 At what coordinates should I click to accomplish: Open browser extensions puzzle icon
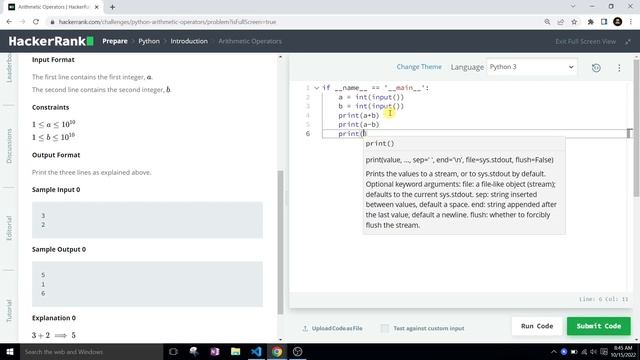pos(590,22)
